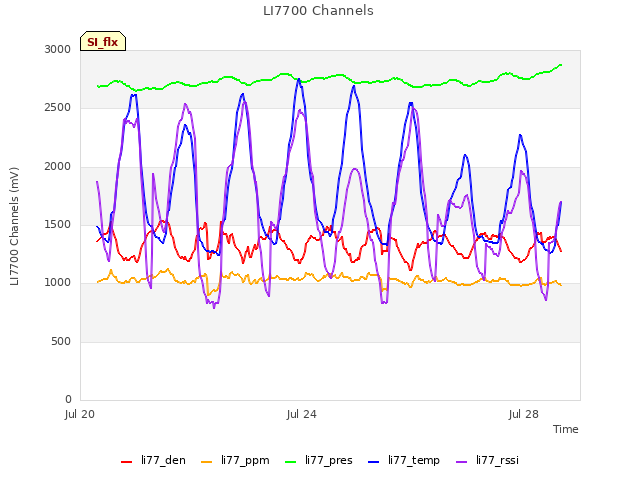Toggle the li77_den legend entry

pos(153,460)
